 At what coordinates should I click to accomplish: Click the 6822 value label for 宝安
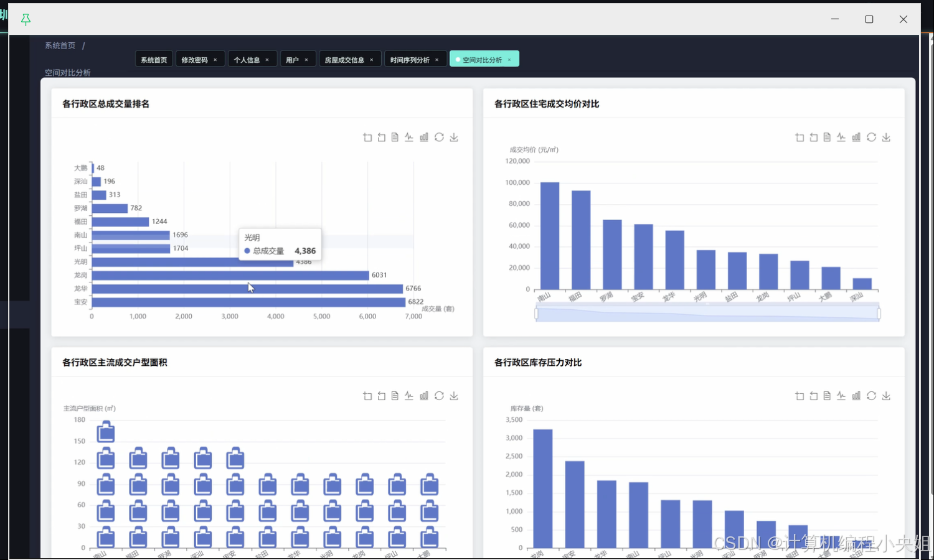(x=416, y=302)
